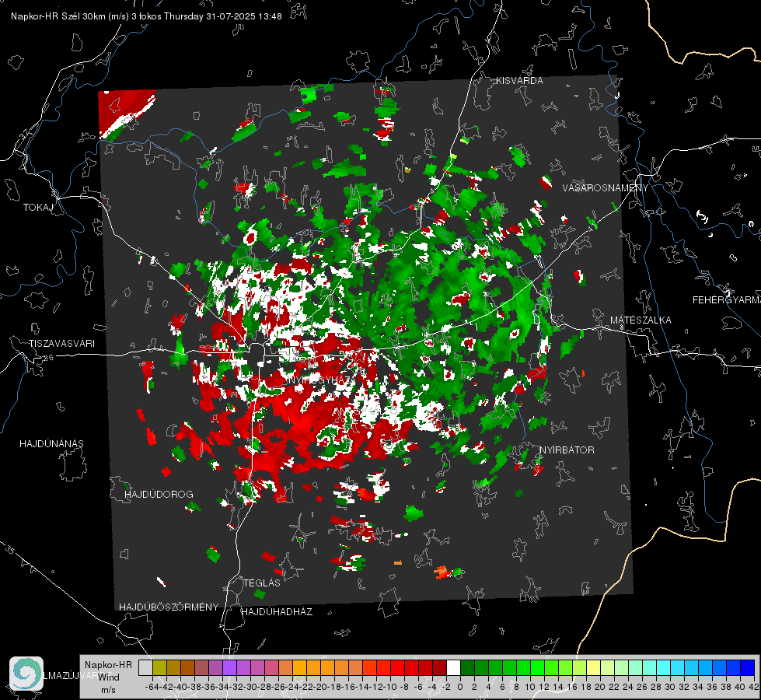Click the HAJDÚBÖSZÖRMÉNY town label
This screenshot has width=761, height=700.
(169, 607)
